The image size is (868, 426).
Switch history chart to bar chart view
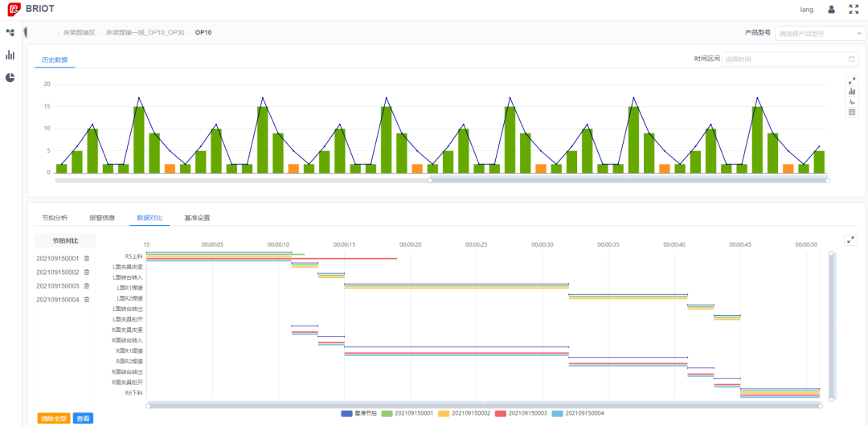tap(852, 91)
